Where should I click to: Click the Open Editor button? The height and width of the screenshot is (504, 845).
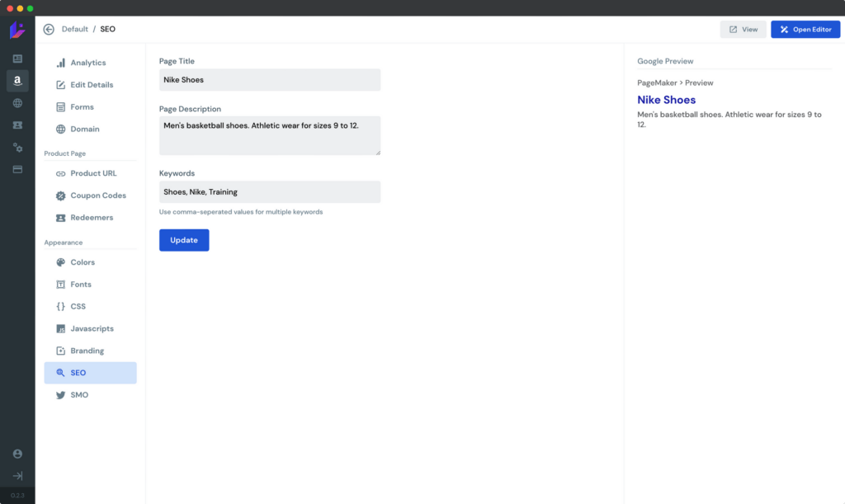805,29
